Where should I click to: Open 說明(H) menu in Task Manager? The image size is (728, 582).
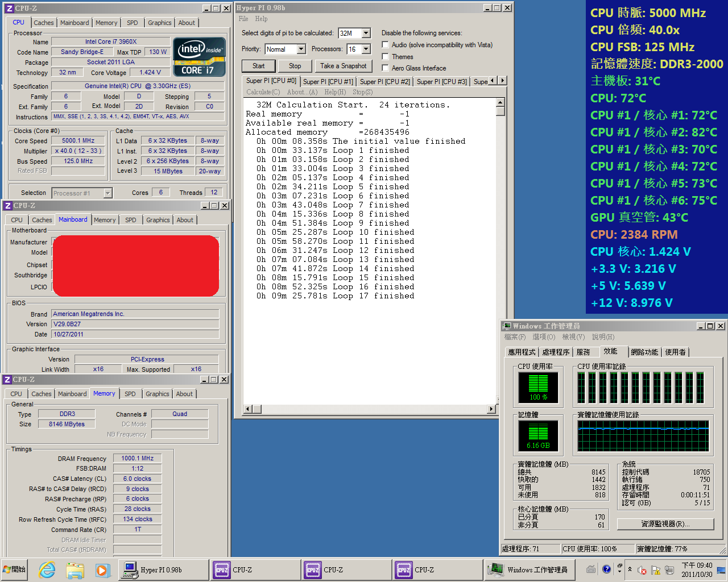603,337
